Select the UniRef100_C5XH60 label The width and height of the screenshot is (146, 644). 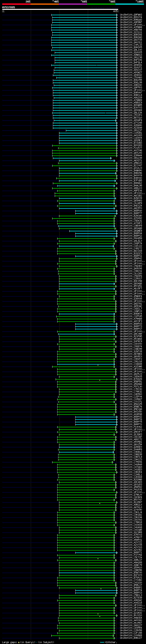[131, 77]
